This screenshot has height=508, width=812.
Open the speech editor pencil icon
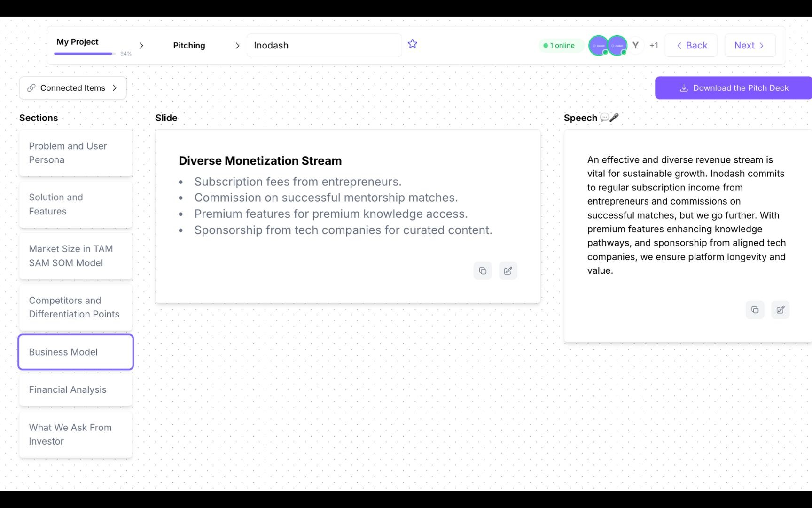780,310
